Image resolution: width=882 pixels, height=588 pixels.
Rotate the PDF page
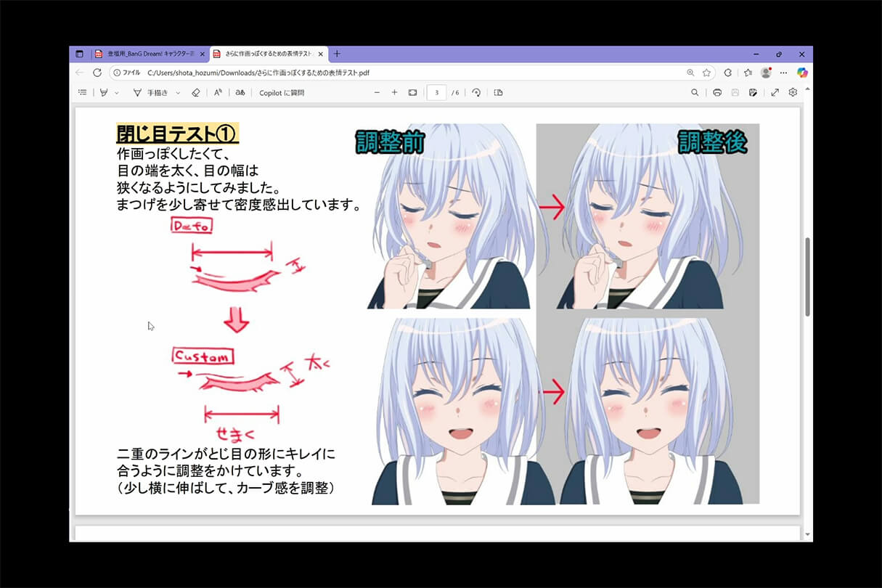(x=475, y=92)
